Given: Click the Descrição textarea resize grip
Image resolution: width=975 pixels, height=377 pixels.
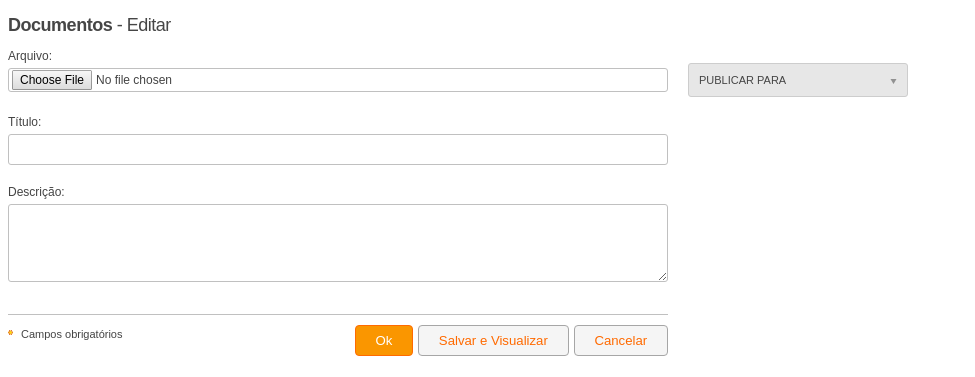Looking at the screenshot, I should pos(662,276).
